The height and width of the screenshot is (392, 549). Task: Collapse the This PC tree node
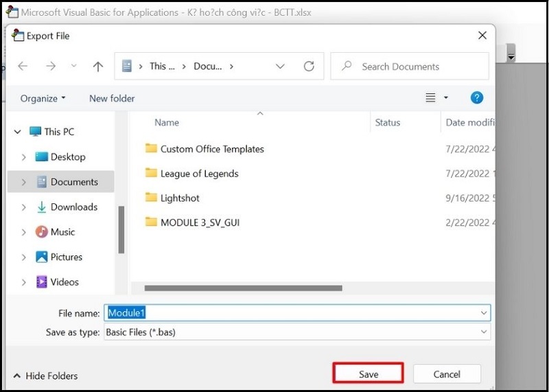point(17,132)
